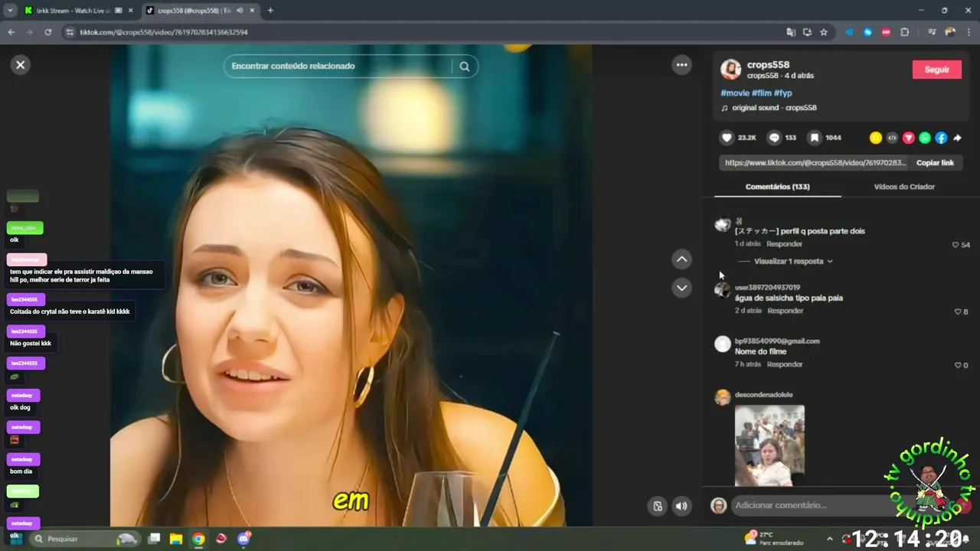This screenshot has height=551, width=980.
Task: Switch to the 'brkk Stream' Kick browser tab
Action: click(x=73, y=11)
